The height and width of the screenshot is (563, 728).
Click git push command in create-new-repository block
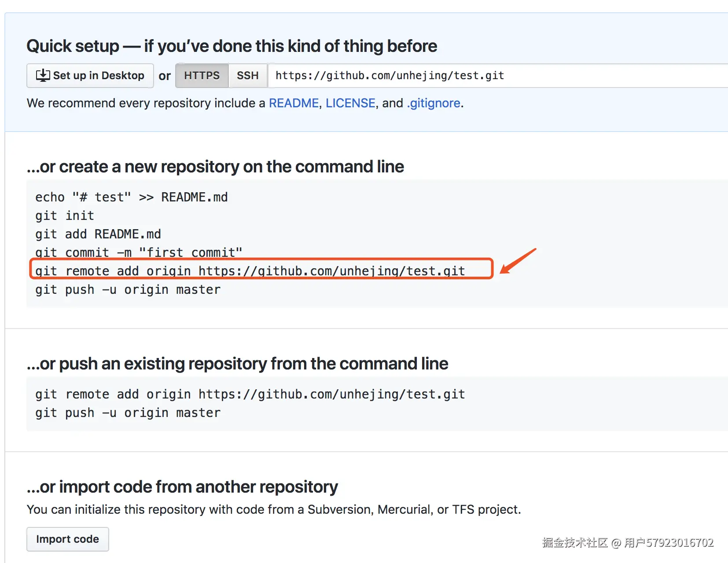[x=128, y=289]
